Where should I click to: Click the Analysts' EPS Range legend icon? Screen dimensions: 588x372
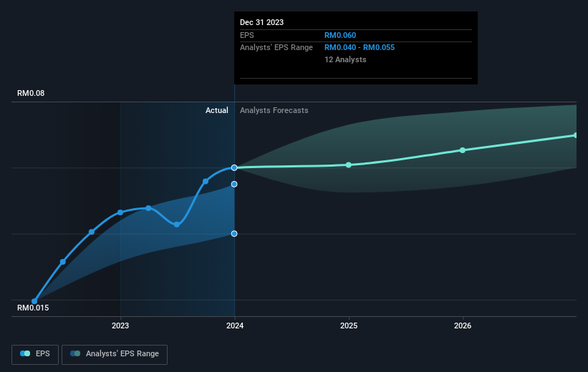click(x=75, y=353)
